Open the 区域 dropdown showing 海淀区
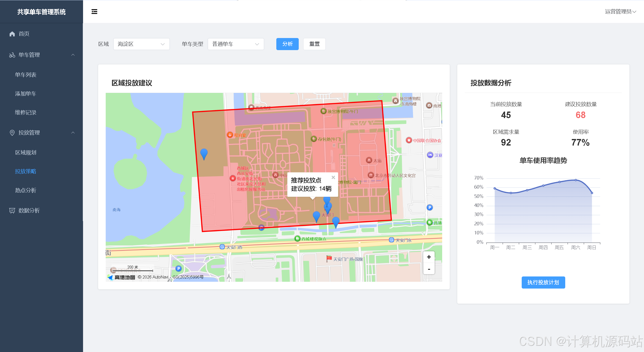This screenshot has height=352, width=644. [141, 44]
